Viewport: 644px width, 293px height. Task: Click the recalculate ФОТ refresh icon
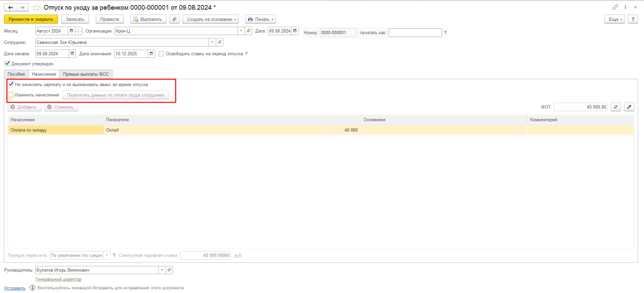[616, 107]
